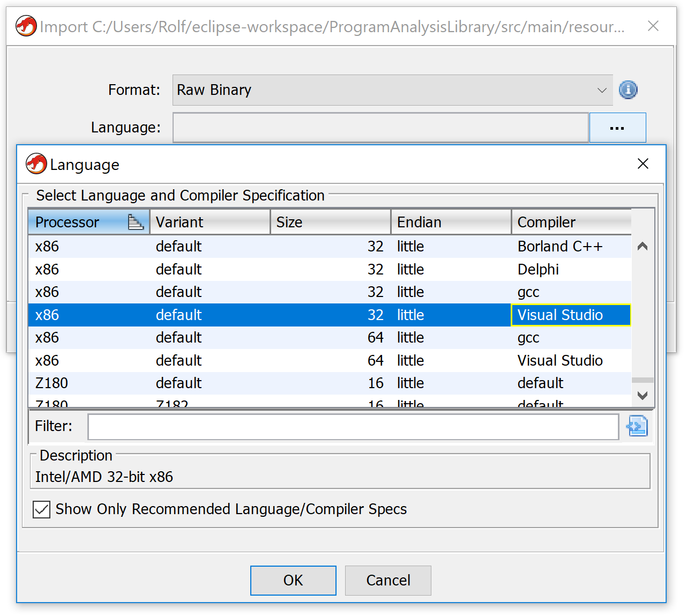The width and height of the screenshot is (687, 616).
Task: Sort by Size column header
Action: [331, 222]
